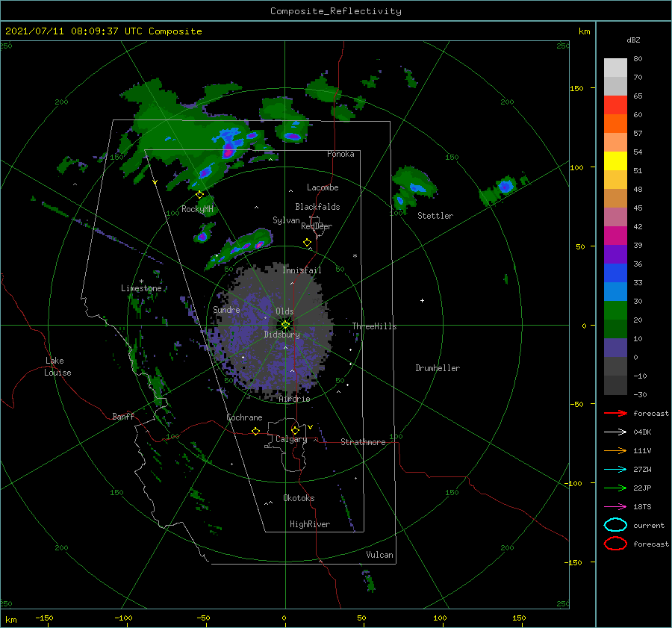Click the yellow diamond marker near RockyMH

click(199, 195)
